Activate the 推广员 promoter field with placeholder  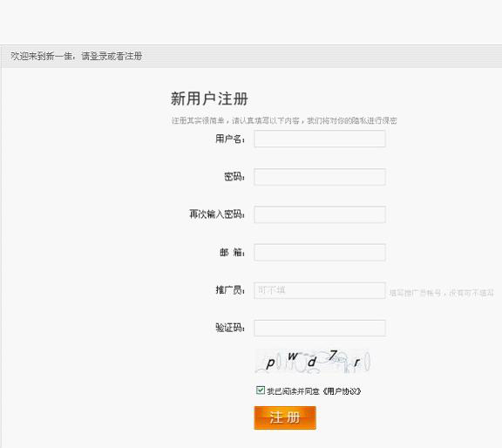[320, 290]
